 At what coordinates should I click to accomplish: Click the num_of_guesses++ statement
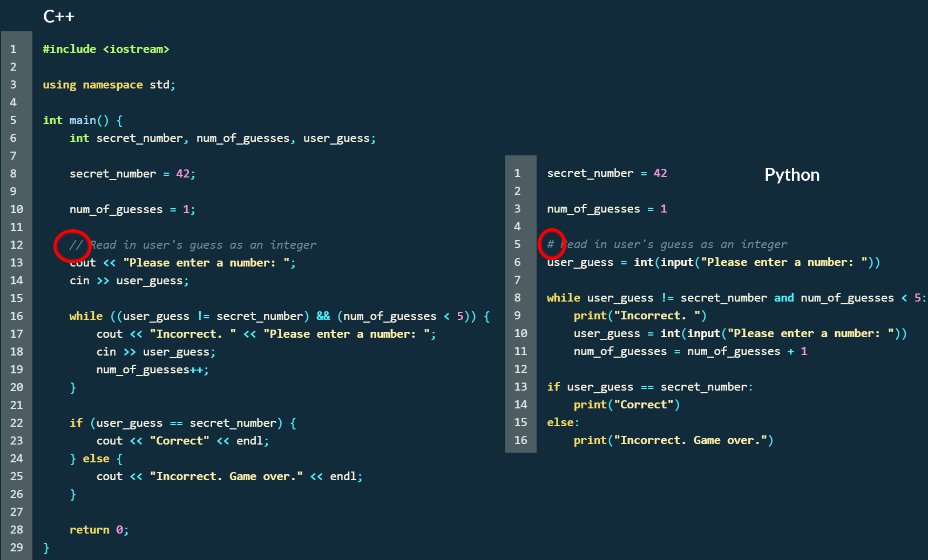click(x=152, y=370)
